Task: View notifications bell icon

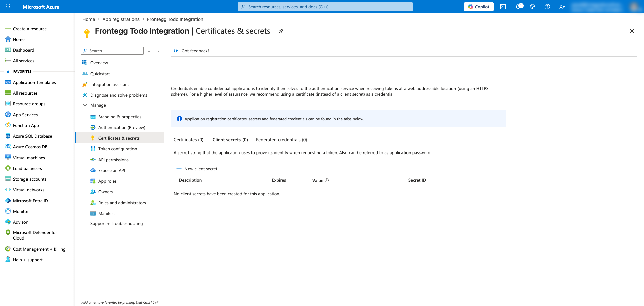Action: click(x=519, y=7)
